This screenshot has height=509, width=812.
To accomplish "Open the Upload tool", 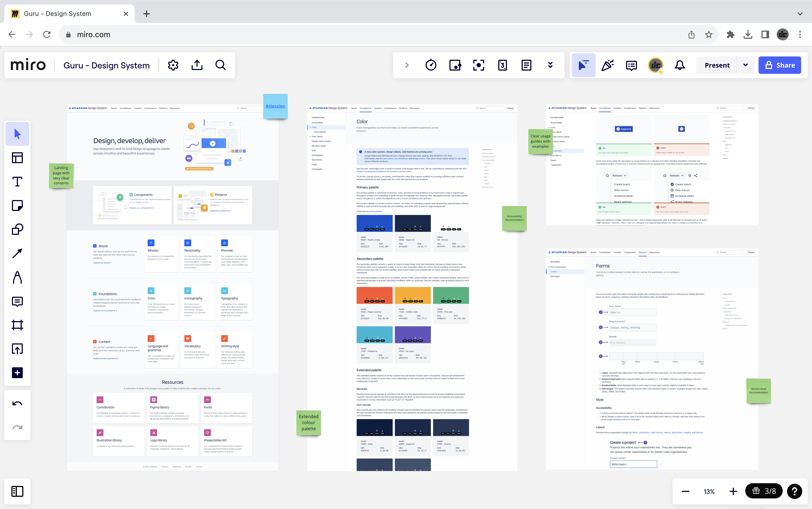I will [x=17, y=349].
